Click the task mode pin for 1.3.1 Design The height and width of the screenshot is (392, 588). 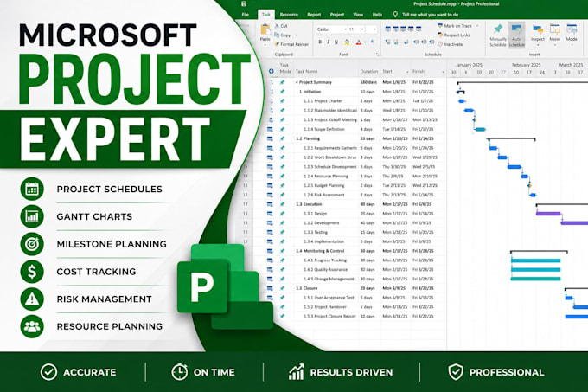coord(282,214)
